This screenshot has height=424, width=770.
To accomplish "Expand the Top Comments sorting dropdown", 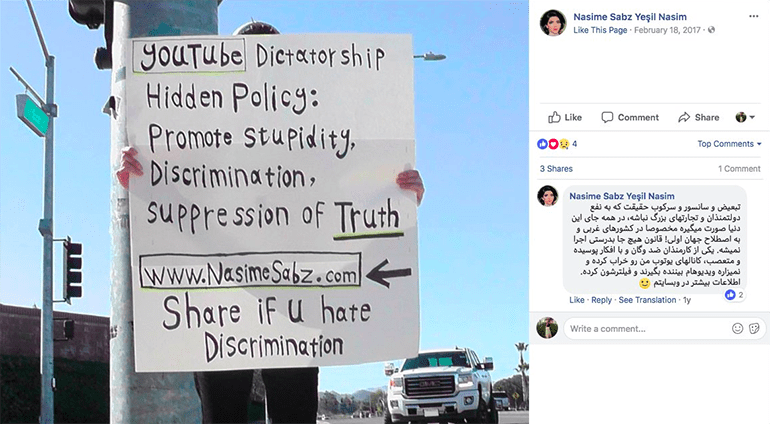I will pos(729,144).
